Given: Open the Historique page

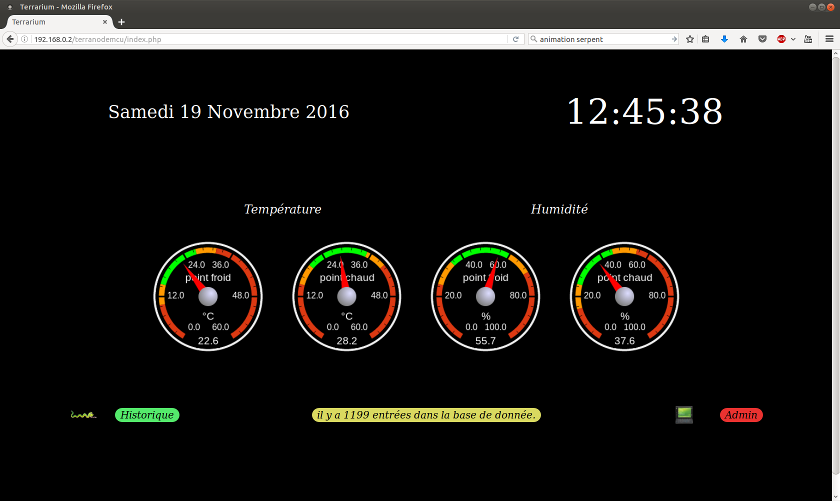Looking at the screenshot, I should click(147, 415).
